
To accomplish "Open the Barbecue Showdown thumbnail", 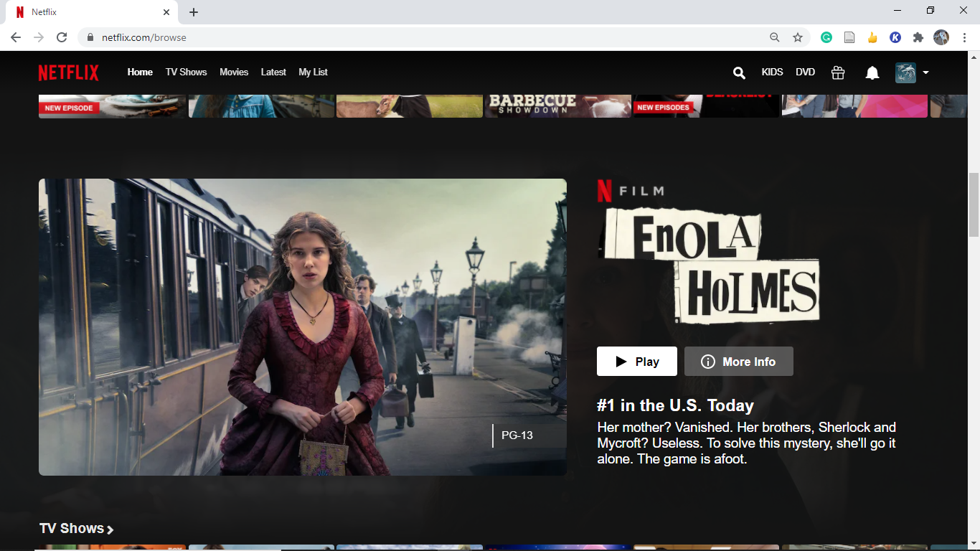I will click(557, 105).
